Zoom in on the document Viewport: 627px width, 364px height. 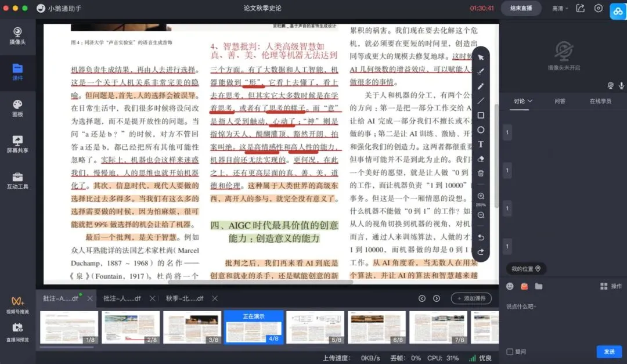(481, 196)
